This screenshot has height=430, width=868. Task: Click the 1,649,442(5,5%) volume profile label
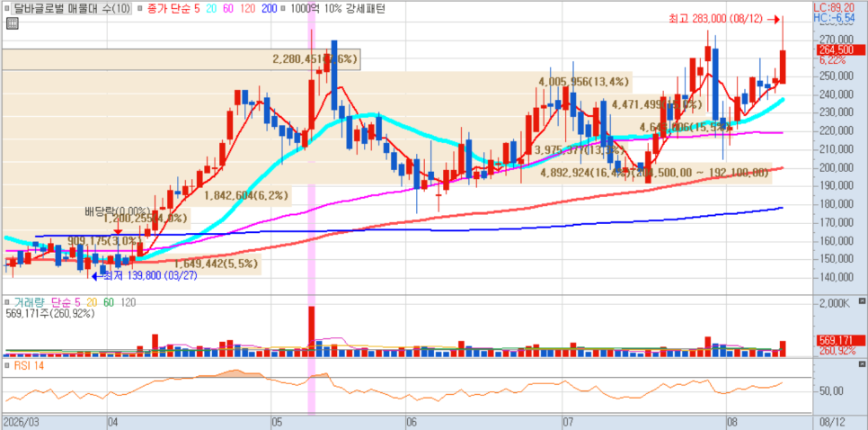point(216,264)
